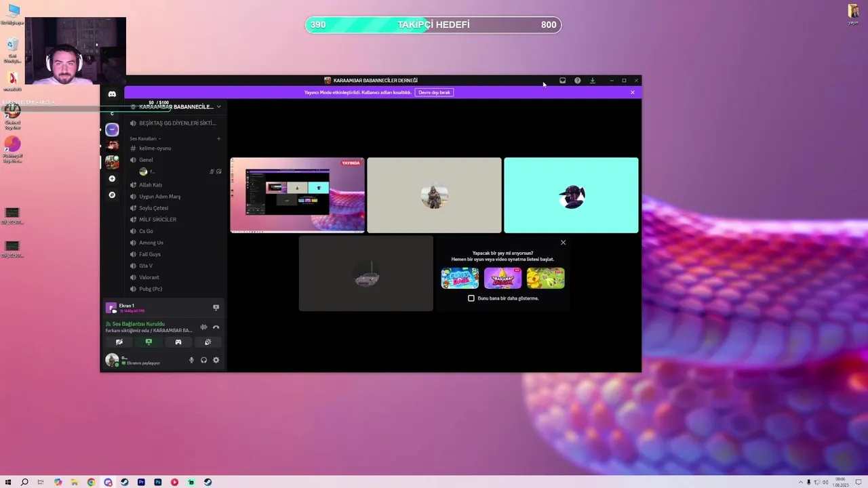Click 'Ses Bağlantısı Kuruldu' connection status
The width and height of the screenshot is (868, 488).
pyautogui.click(x=138, y=324)
